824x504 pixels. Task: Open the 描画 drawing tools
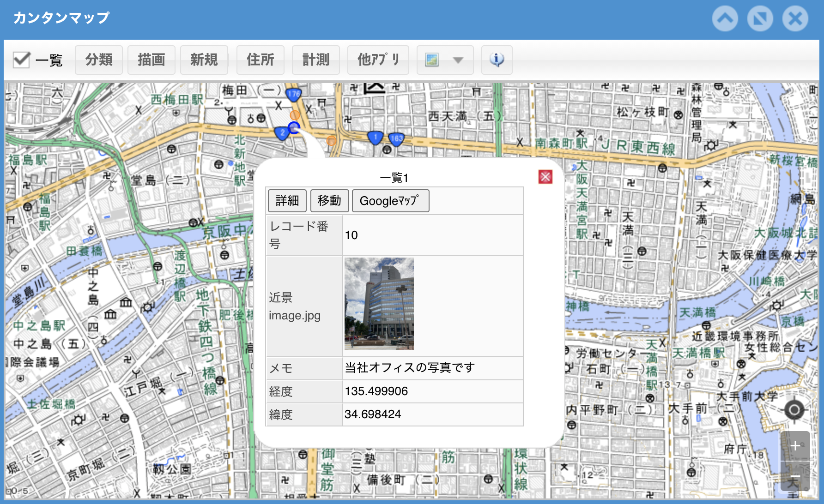point(151,60)
